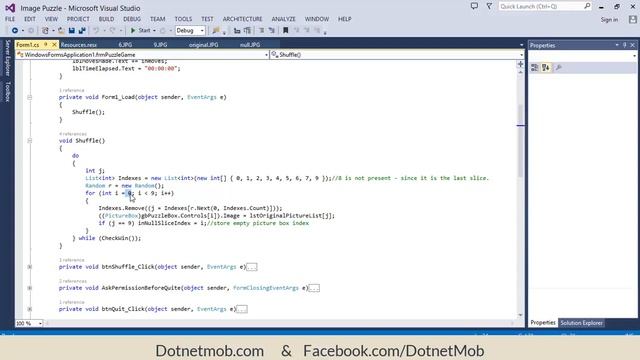This screenshot has height=360, width=640.
Task: Expand the collapsed AskPermissionBeforeQuite method
Action: [29, 288]
